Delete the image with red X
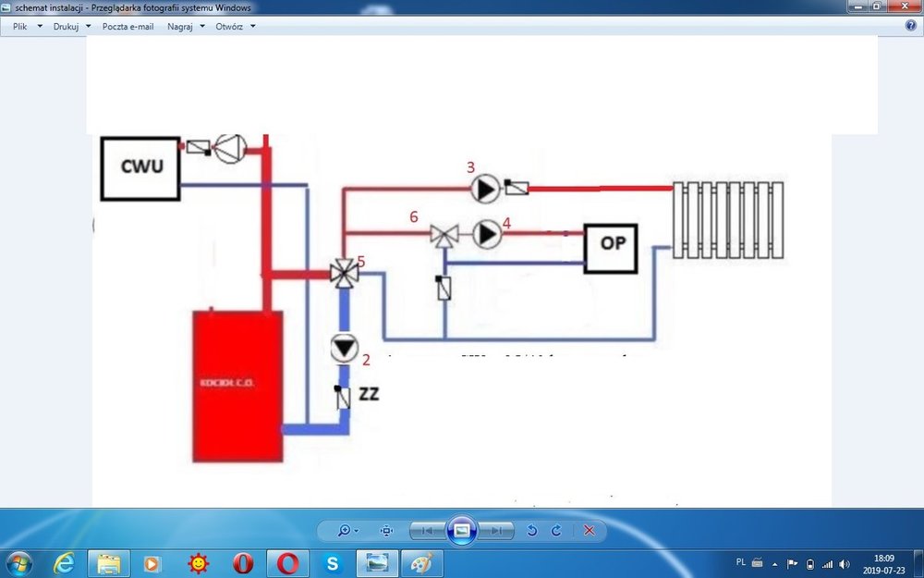The height and width of the screenshot is (578, 924). point(589,531)
